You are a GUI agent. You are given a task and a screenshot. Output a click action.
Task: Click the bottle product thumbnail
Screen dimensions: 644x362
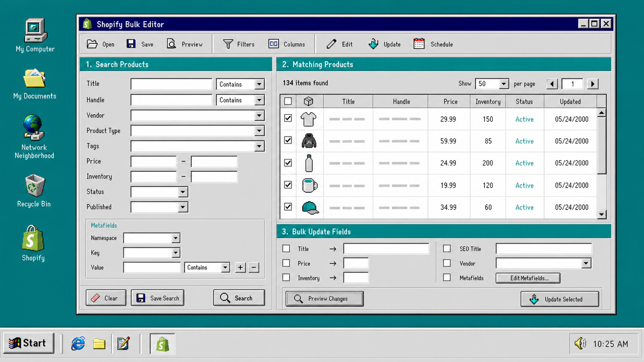pyautogui.click(x=309, y=163)
